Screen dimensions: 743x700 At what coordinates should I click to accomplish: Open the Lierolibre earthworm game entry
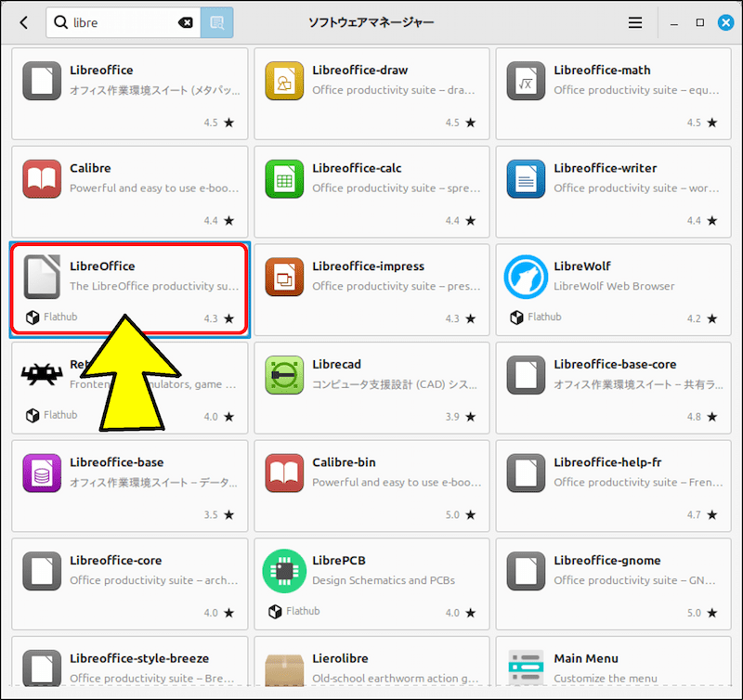click(x=371, y=665)
